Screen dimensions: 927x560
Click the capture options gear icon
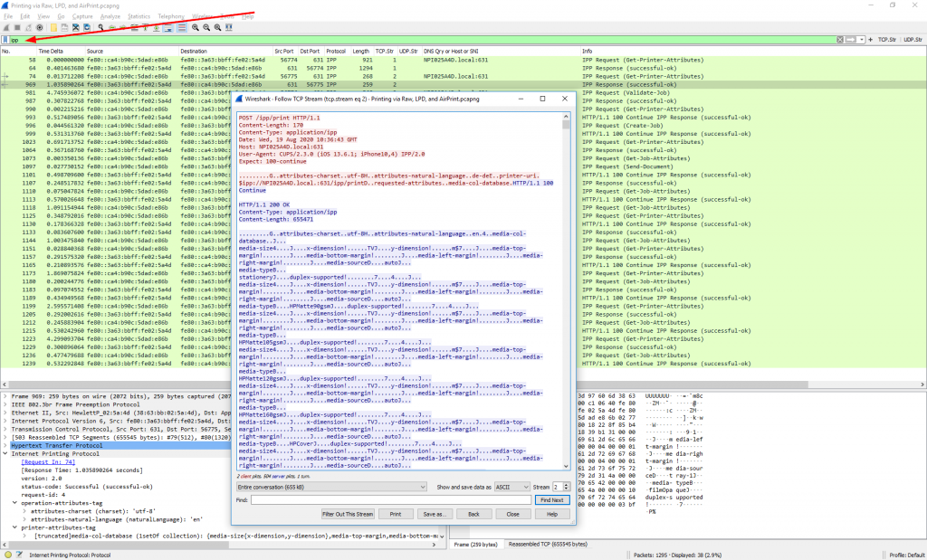[40, 27]
